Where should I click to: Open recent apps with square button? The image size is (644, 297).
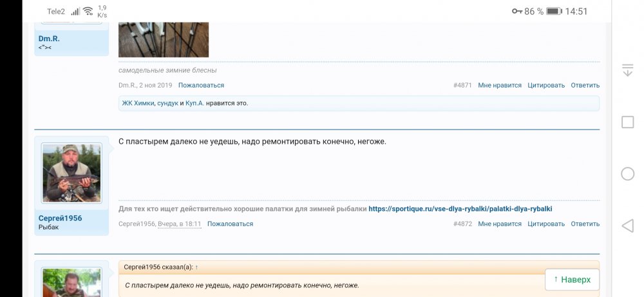pyautogui.click(x=627, y=122)
